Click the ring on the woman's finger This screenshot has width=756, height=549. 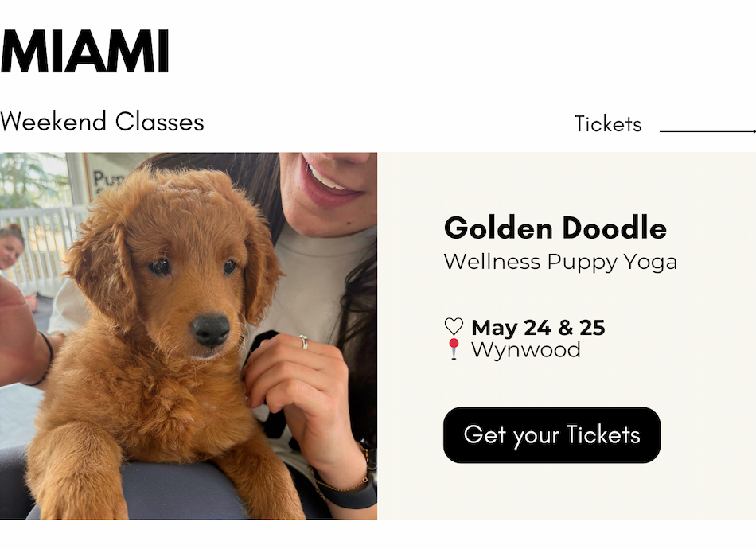click(303, 341)
